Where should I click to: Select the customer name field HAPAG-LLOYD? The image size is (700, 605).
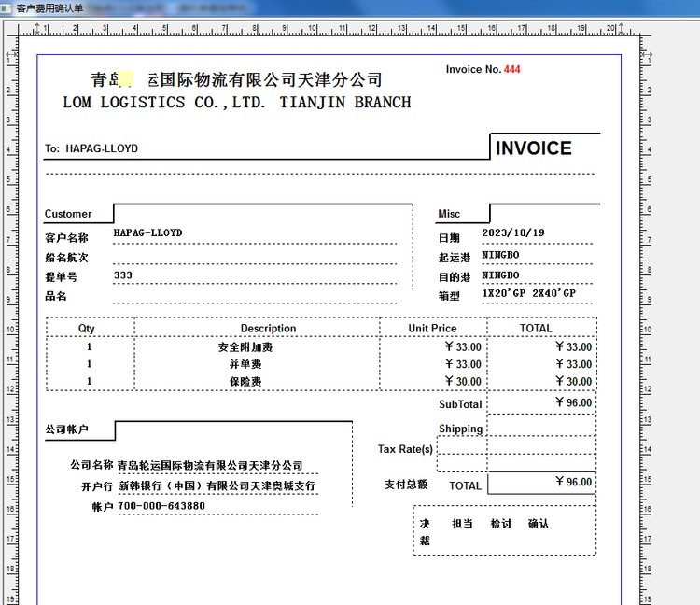147,232
